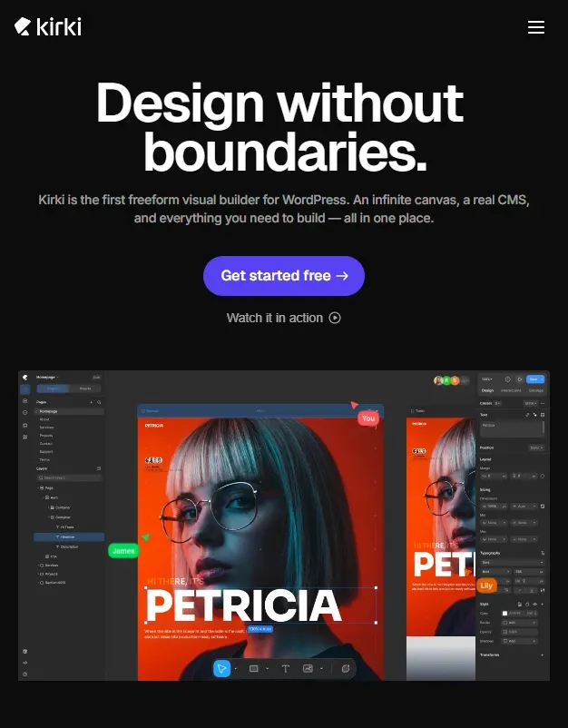The height and width of the screenshot is (728, 568).
Task: Click the orange Lily cursor label
Action: [x=486, y=585]
